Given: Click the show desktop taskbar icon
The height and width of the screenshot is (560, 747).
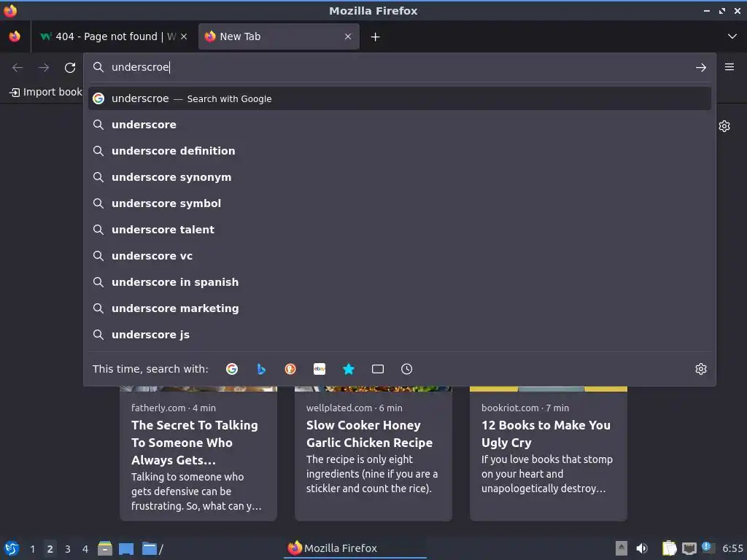Looking at the screenshot, I should point(126,548).
